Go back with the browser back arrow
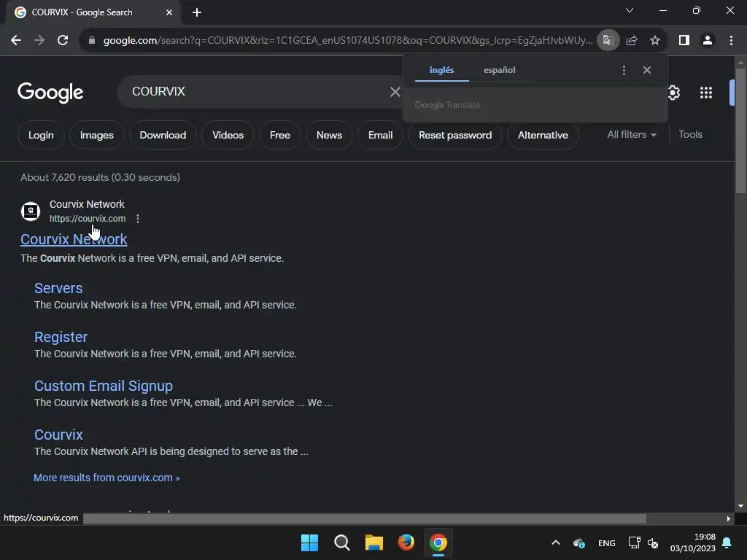This screenshot has width=747, height=560. [16, 41]
